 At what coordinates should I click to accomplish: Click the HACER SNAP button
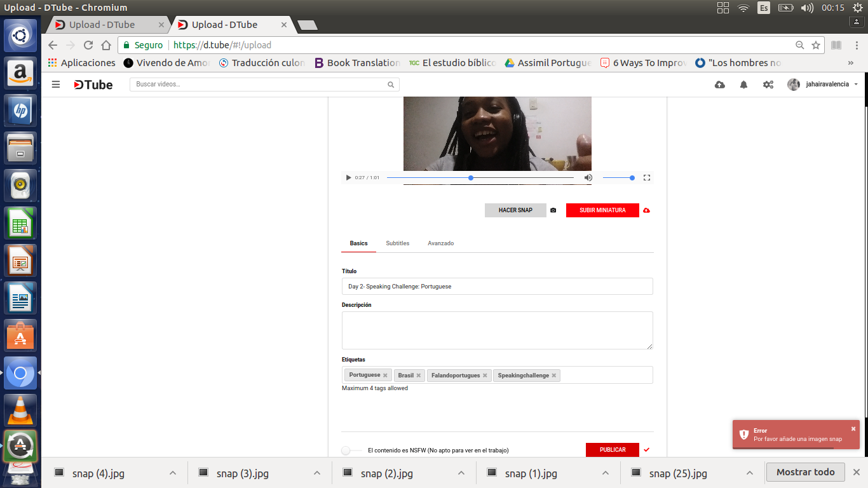click(515, 210)
